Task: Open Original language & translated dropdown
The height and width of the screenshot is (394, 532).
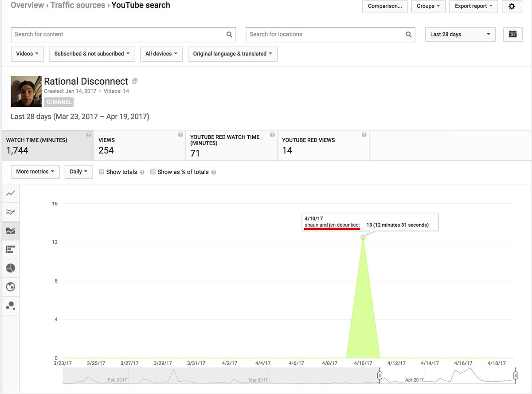Action: 233,54
